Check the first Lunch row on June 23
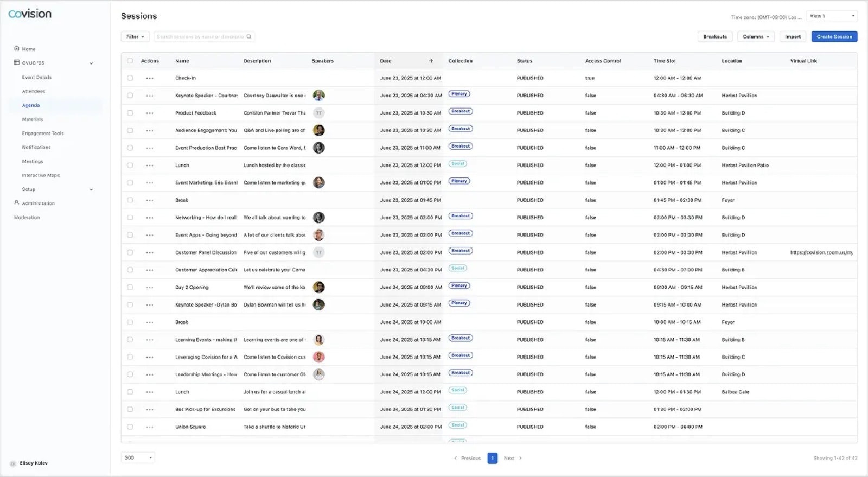Screen dimensions: 868x477 coord(130,166)
